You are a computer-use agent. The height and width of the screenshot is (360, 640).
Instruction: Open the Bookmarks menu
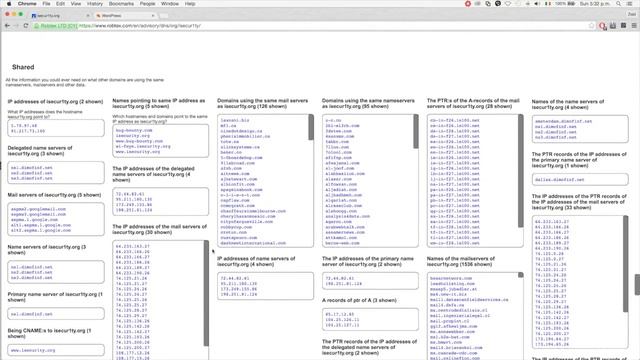[x=121, y=4]
